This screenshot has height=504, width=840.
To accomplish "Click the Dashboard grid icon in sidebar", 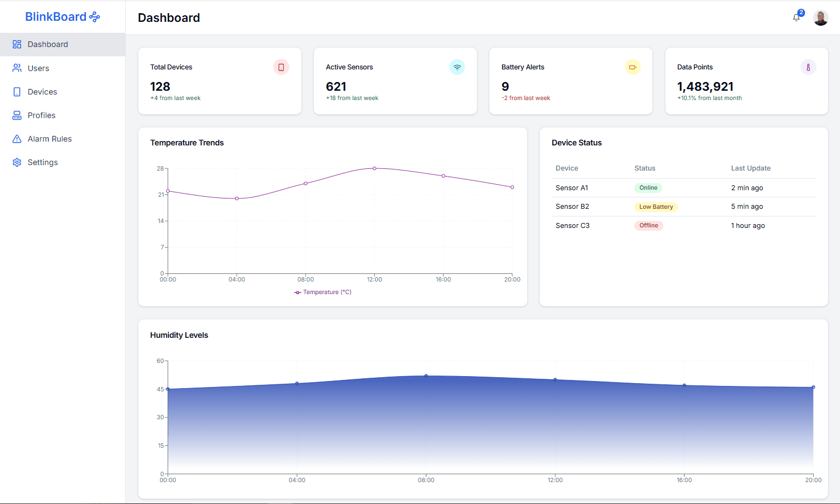I will click(x=17, y=44).
